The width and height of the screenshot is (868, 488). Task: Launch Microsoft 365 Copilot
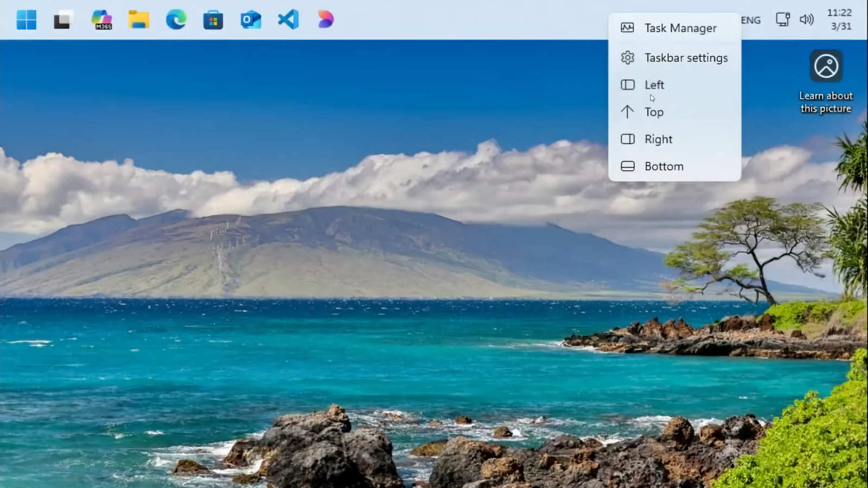(x=101, y=20)
